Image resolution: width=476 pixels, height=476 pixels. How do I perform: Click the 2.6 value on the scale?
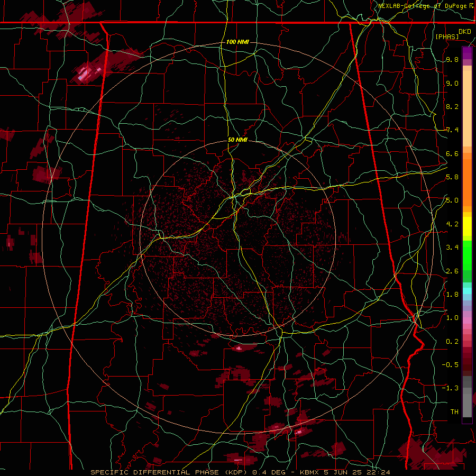tap(452, 271)
